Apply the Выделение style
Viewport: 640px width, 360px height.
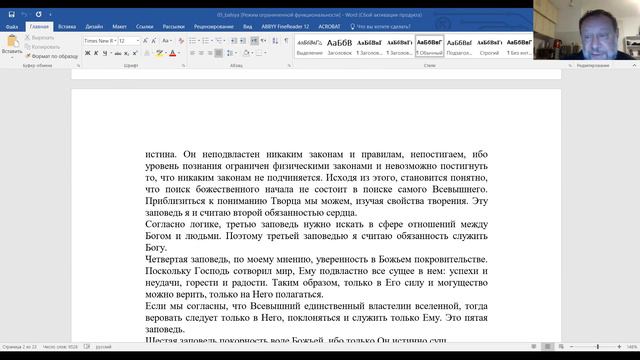(309, 46)
